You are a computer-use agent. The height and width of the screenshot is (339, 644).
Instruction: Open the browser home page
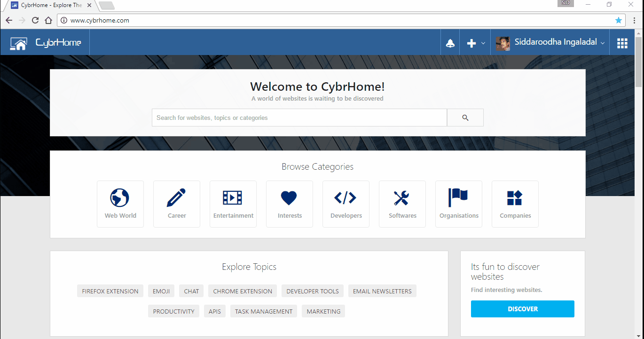tap(48, 20)
